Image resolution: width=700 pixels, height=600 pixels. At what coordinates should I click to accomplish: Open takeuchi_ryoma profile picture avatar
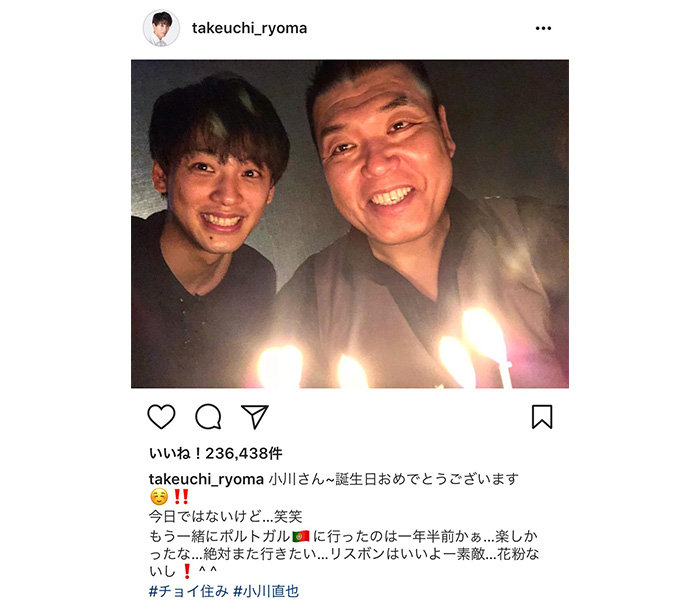[161, 28]
